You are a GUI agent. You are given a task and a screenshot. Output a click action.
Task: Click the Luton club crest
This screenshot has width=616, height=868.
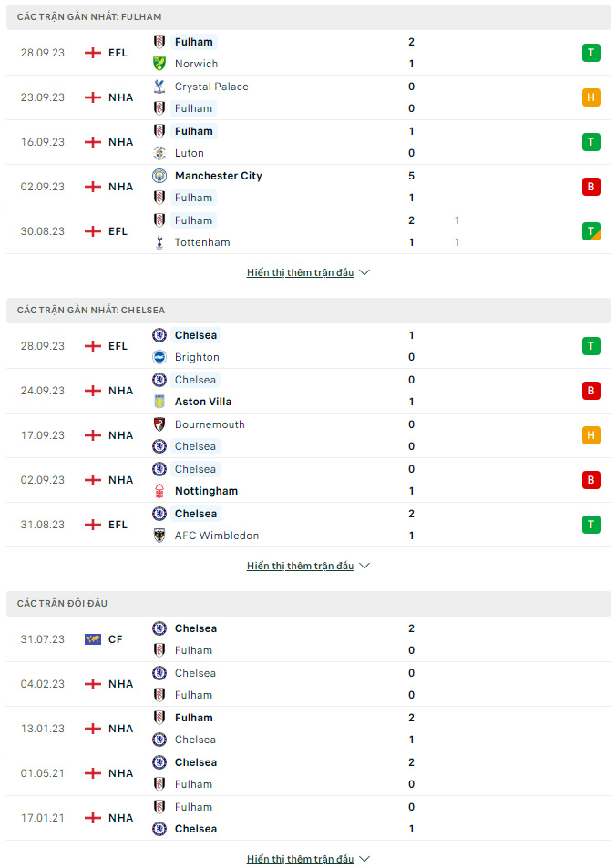click(159, 153)
